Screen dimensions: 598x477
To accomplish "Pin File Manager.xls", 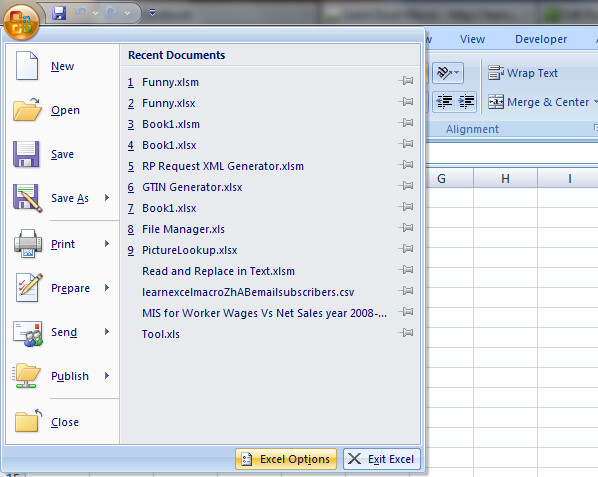I will click(x=406, y=228).
